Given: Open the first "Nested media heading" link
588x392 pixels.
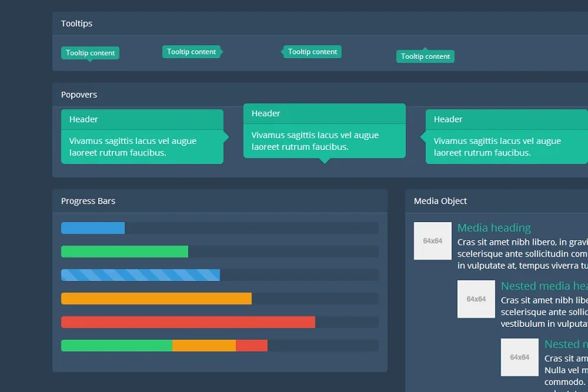Looking at the screenshot, I should click(544, 286).
